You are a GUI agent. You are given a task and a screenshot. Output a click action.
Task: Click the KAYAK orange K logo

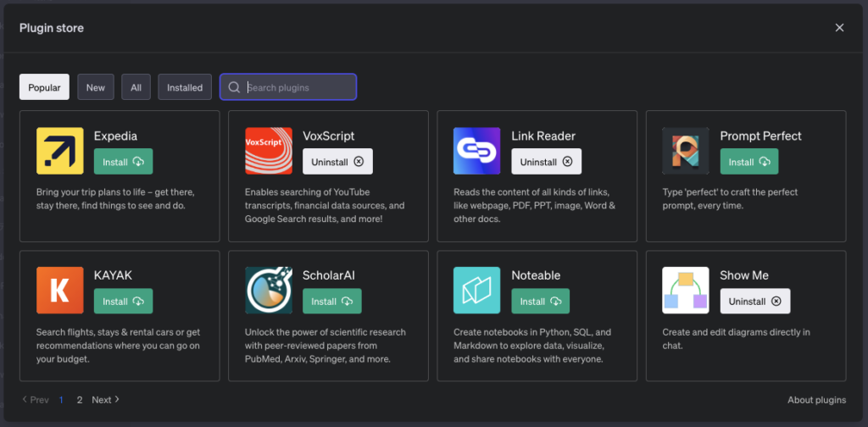click(x=60, y=291)
